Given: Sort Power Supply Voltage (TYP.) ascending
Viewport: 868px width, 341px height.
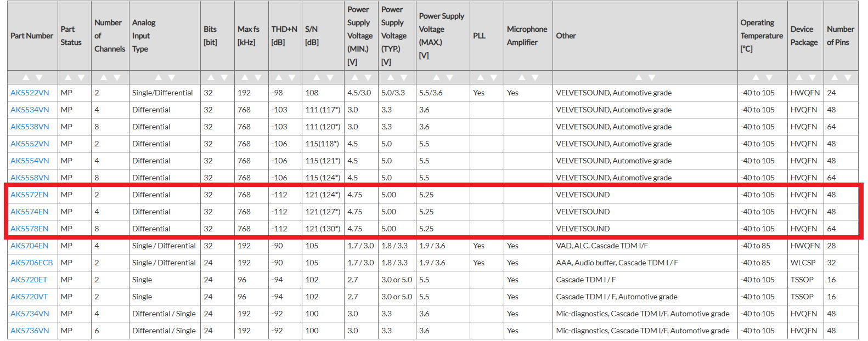Looking at the screenshot, I should point(390,77).
